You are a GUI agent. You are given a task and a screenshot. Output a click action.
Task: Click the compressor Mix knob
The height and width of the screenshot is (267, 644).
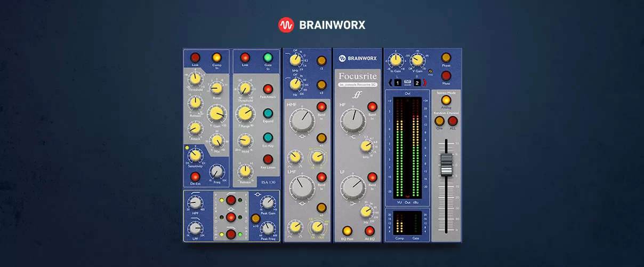click(216, 140)
